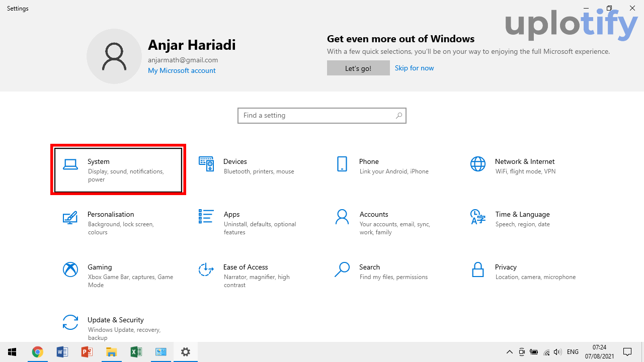Open Excel from the taskbar
Screen dimensions: 644x362
click(x=136, y=352)
